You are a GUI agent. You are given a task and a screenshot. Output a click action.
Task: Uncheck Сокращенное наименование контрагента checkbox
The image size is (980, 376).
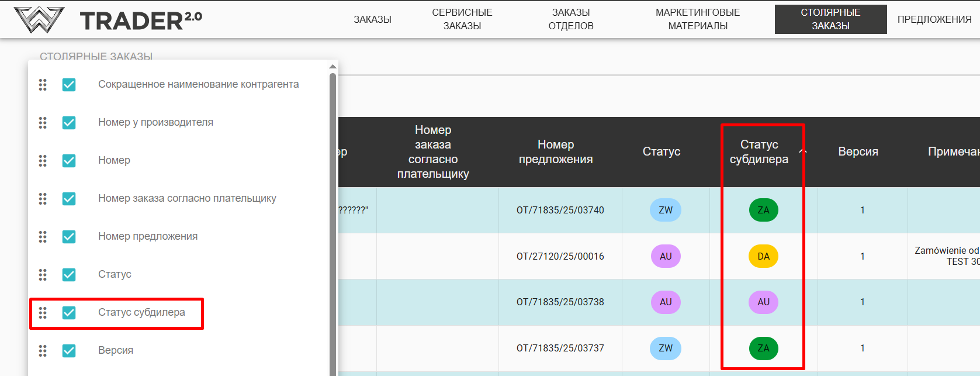click(x=69, y=85)
